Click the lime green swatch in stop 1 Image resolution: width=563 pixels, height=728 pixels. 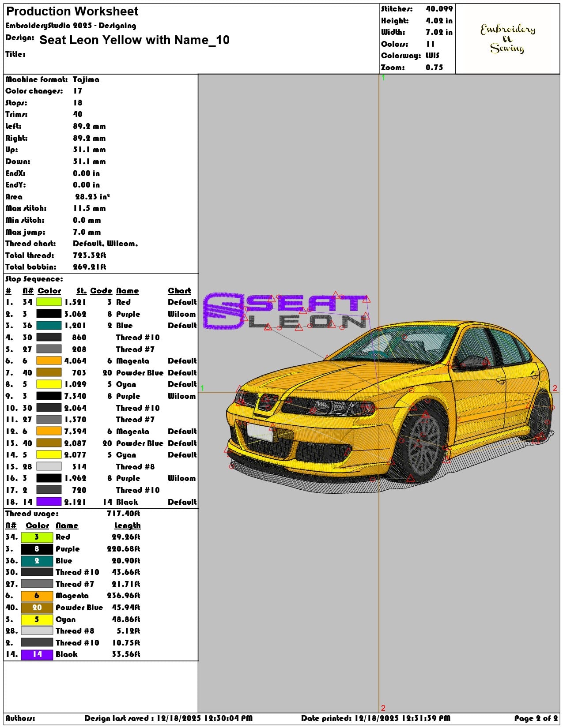click(49, 302)
